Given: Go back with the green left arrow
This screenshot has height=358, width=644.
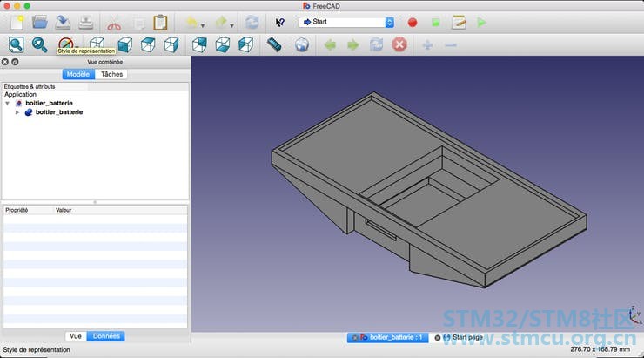Looking at the screenshot, I should [330, 44].
